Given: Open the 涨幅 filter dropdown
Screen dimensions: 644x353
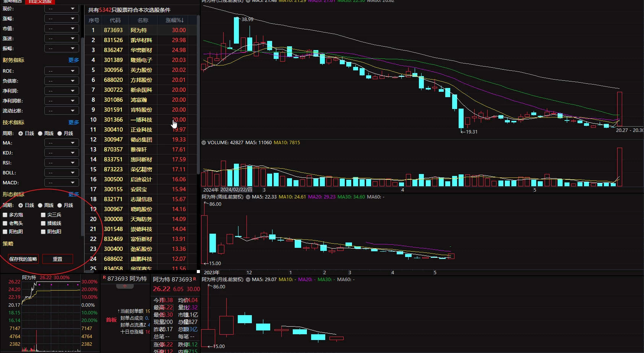Looking at the screenshot, I should click(62, 18).
